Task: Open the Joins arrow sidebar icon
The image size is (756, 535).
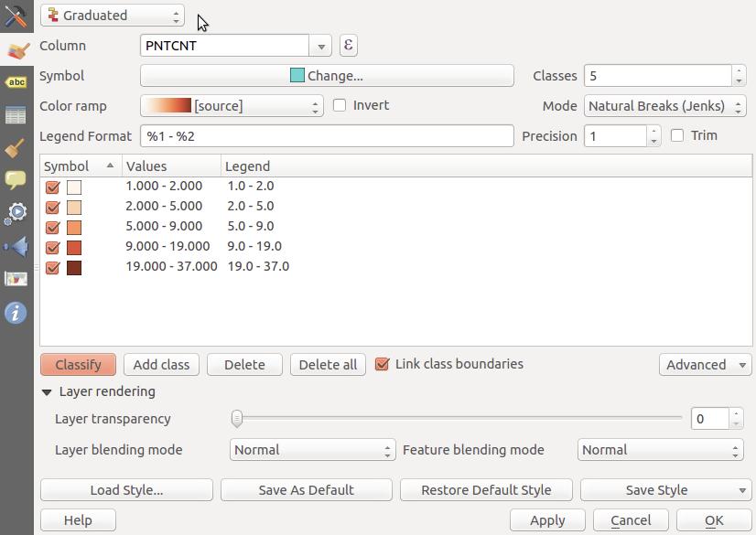Action: click(16, 247)
